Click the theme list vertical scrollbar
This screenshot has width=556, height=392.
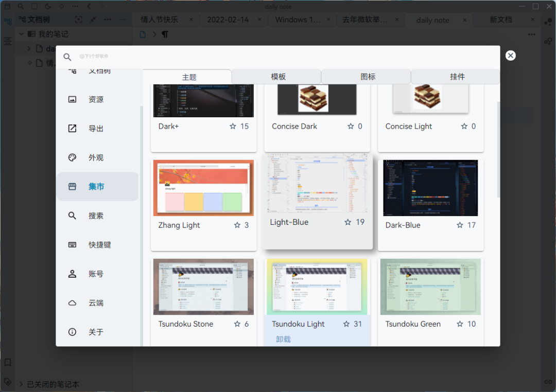pyautogui.click(x=498, y=149)
